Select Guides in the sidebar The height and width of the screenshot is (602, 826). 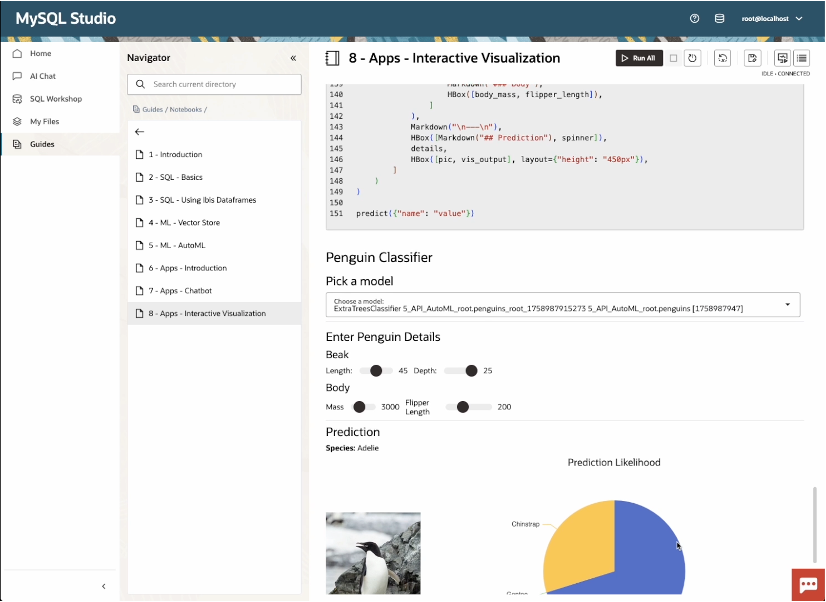click(60, 144)
